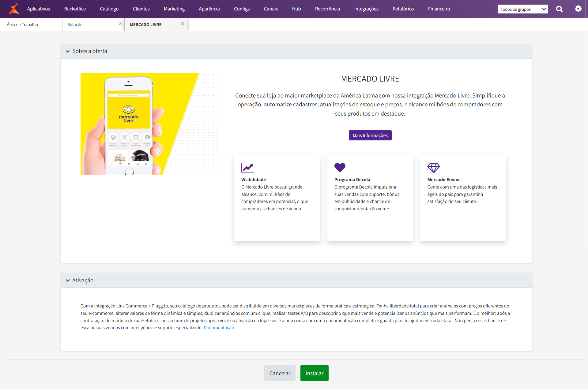Image resolution: width=588 pixels, height=389 pixels.
Task: Open the Todos os grupos dropdown
Action: tap(522, 9)
